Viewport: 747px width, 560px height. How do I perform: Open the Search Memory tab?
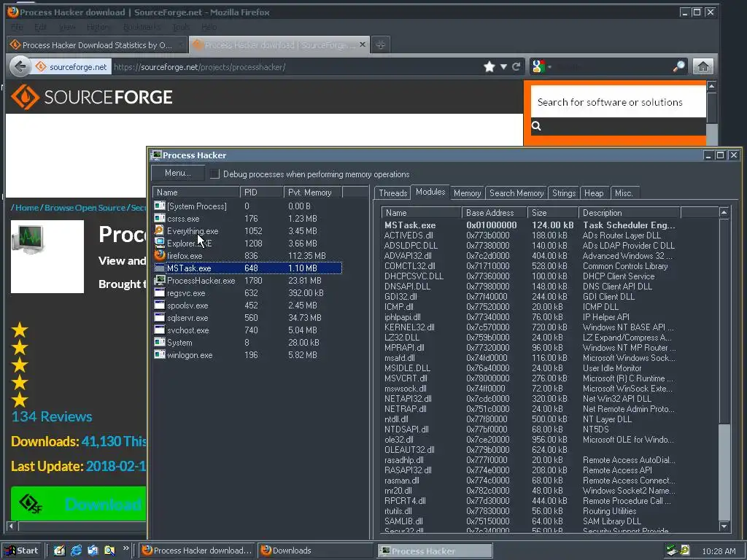(516, 192)
